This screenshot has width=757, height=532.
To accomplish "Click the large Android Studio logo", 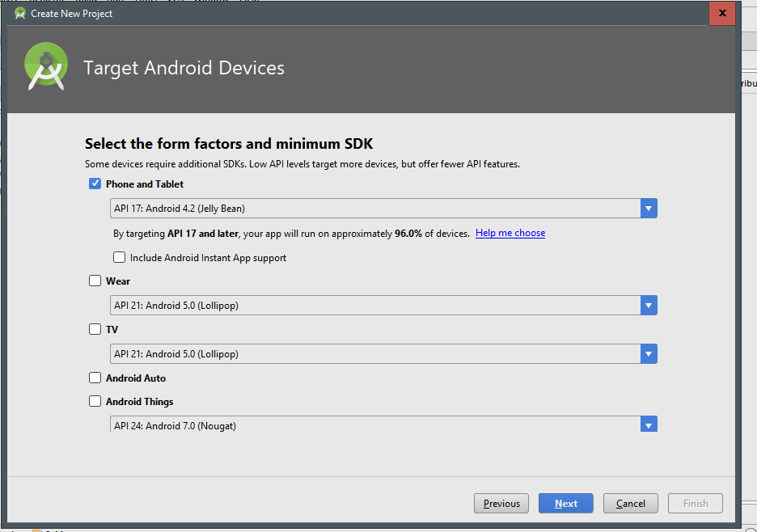I will point(46,66).
